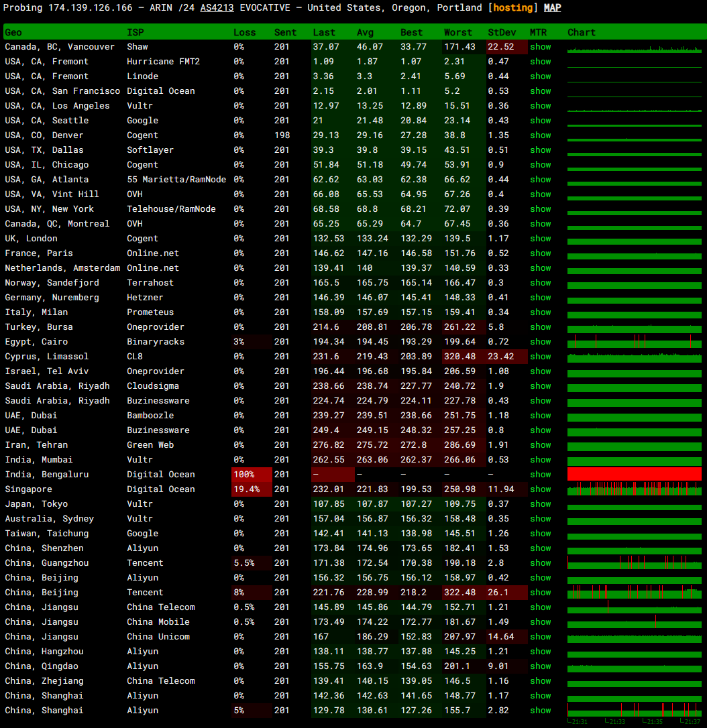This screenshot has height=728, width=707.
Task: Show MTR for Australia Sydney Vultr
Action: click(541, 519)
